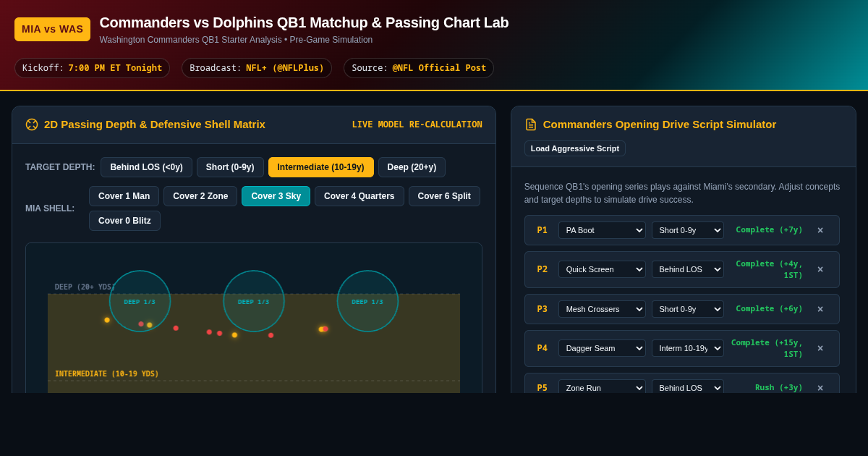Open P3 Short 0-9y depth dropdown
868x456 pixels.
coord(688,309)
